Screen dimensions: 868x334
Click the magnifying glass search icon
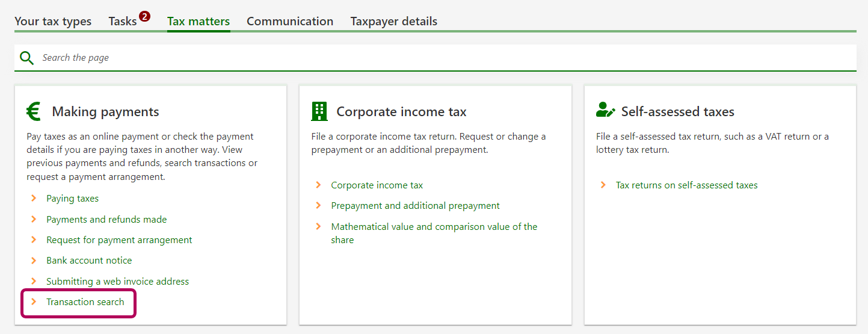26,58
